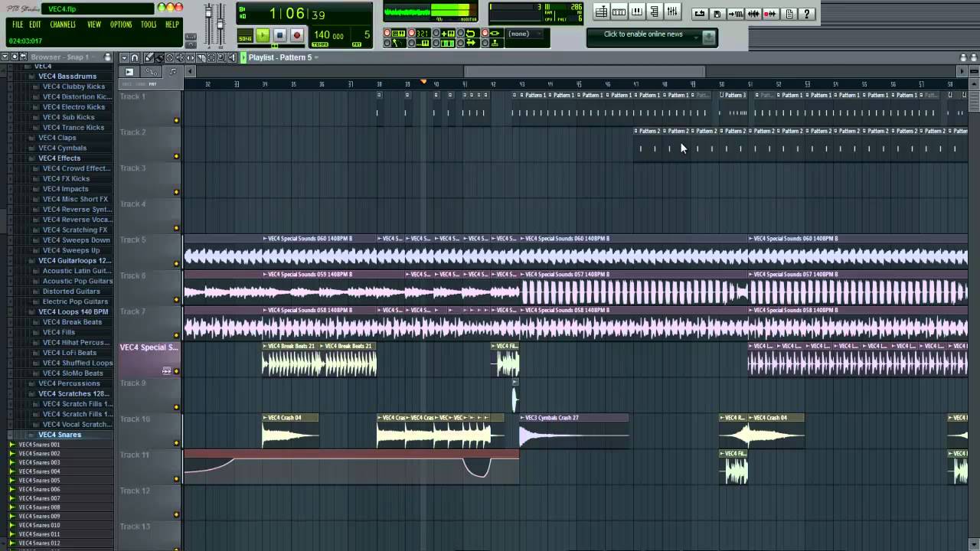Toggle mute light on Track 5
The width and height of the screenshot is (980, 551).
[176, 264]
